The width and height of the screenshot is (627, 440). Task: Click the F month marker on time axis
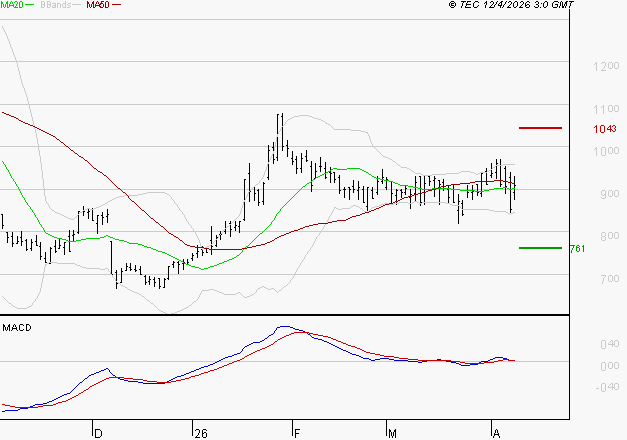pos(296,433)
